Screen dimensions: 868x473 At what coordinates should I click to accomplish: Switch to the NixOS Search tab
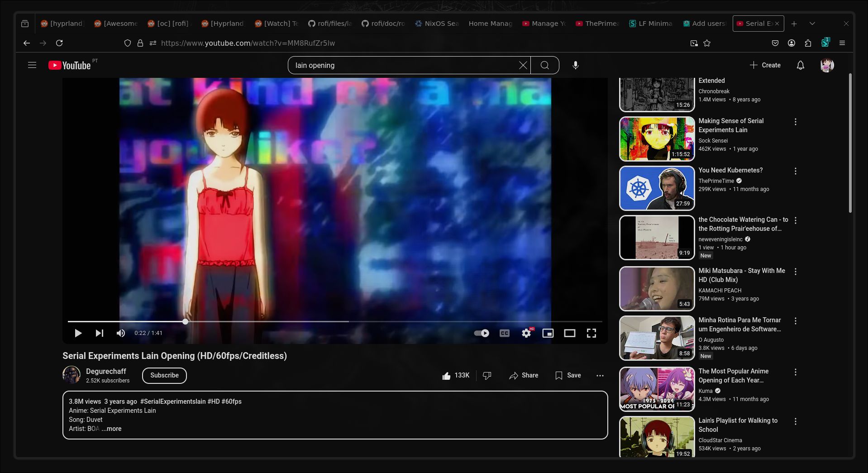point(437,24)
